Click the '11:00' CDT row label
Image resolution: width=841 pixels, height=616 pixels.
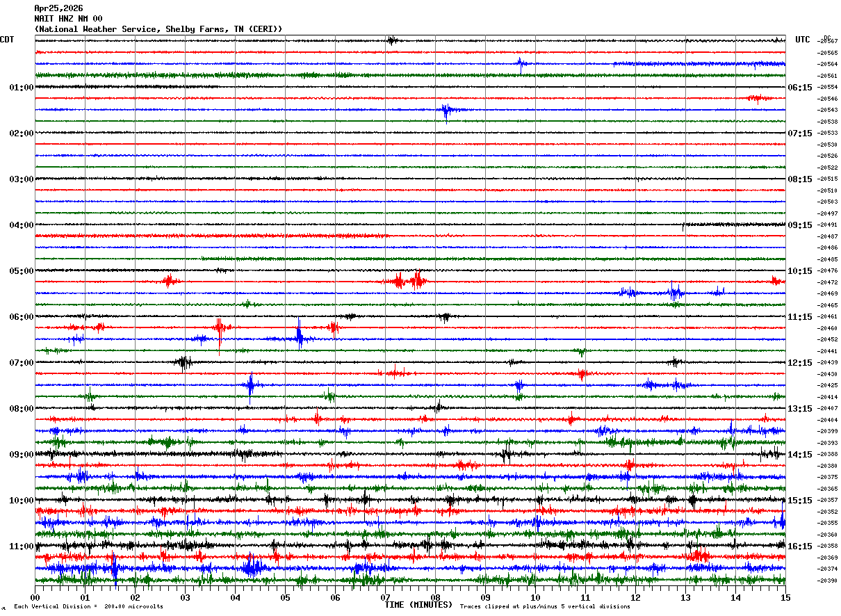click(22, 546)
